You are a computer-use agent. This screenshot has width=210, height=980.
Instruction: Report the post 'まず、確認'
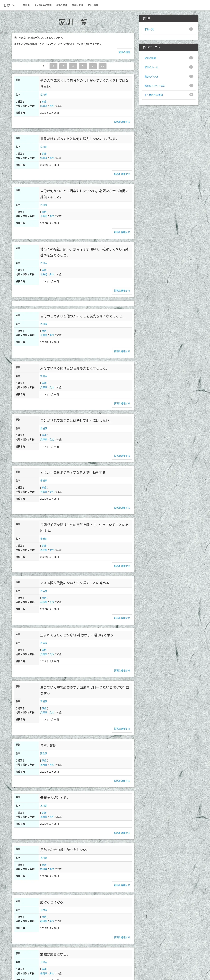pos(122,781)
